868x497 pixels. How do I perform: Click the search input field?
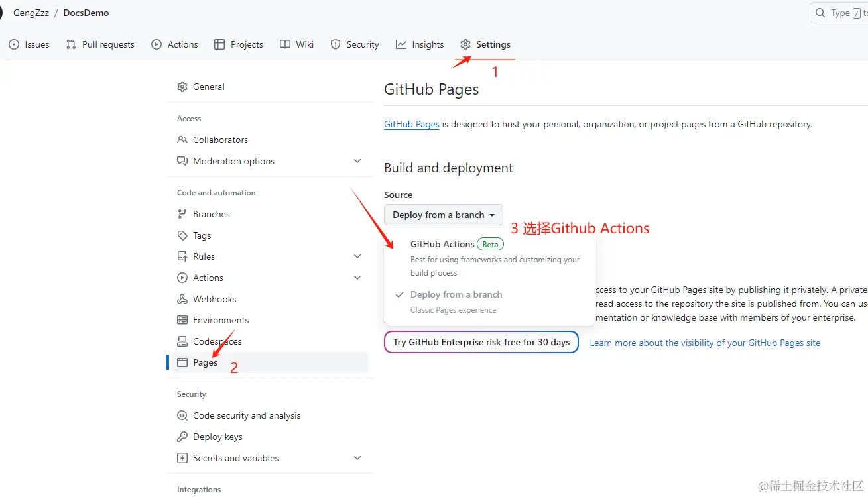tap(839, 13)
